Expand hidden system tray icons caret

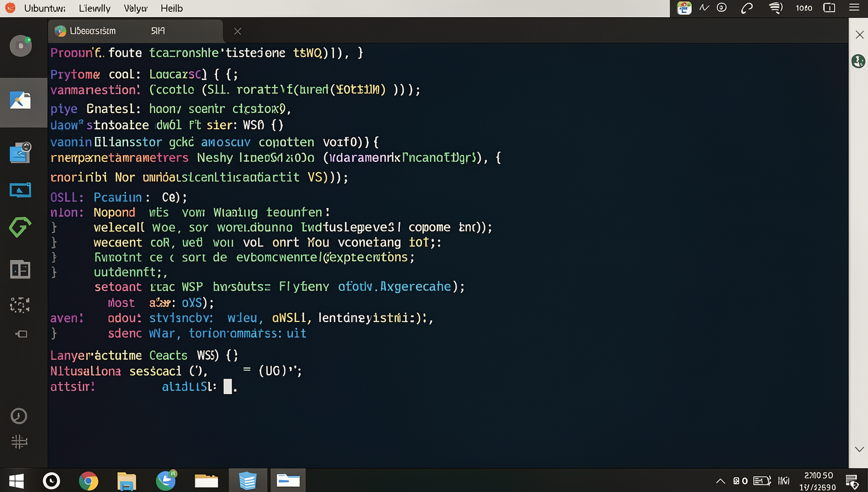tap(720, 481)
